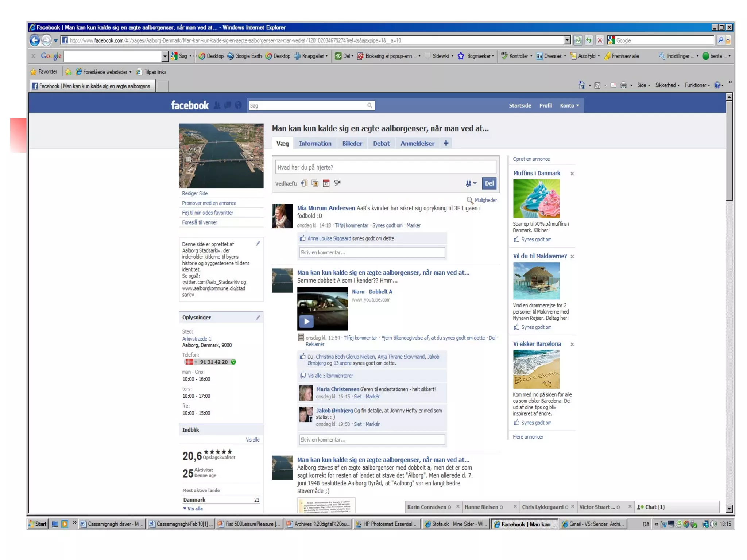Click Rediger Side link

pos(195,194)
